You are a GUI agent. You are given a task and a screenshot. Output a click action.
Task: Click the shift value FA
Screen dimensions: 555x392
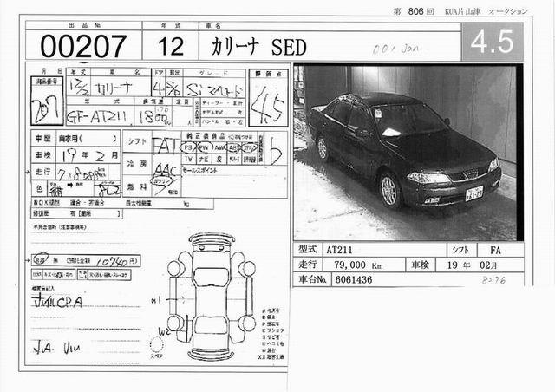coord(495,251)
